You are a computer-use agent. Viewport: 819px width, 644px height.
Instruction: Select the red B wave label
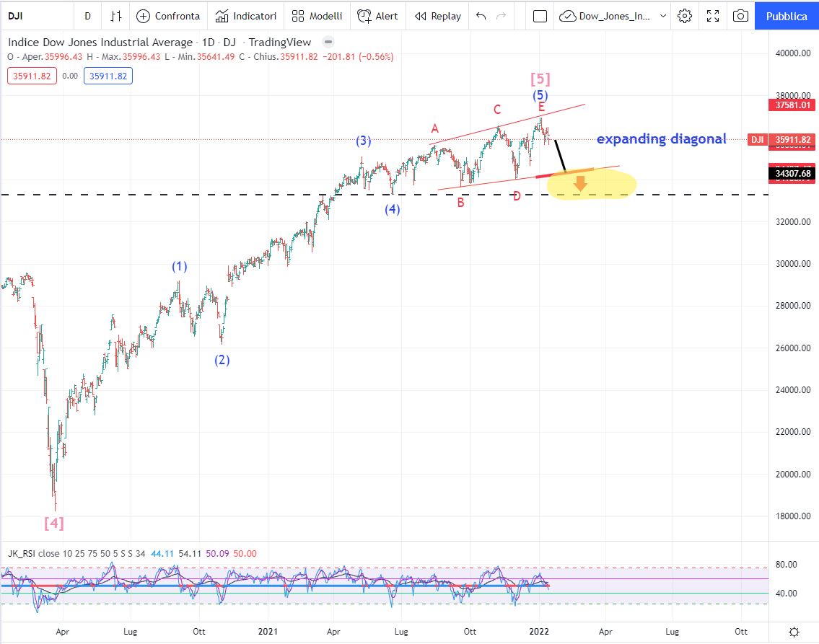tap(460, 203)
